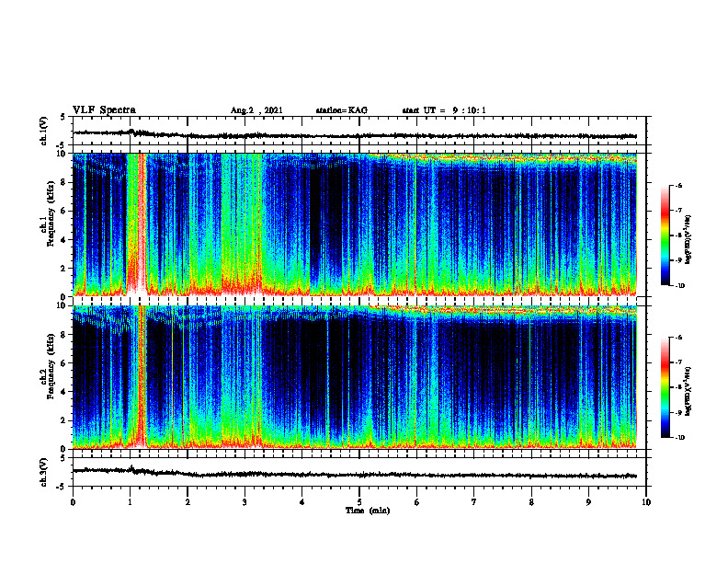
Task: Click time axis tick label "6"
Action: point(417,502)
